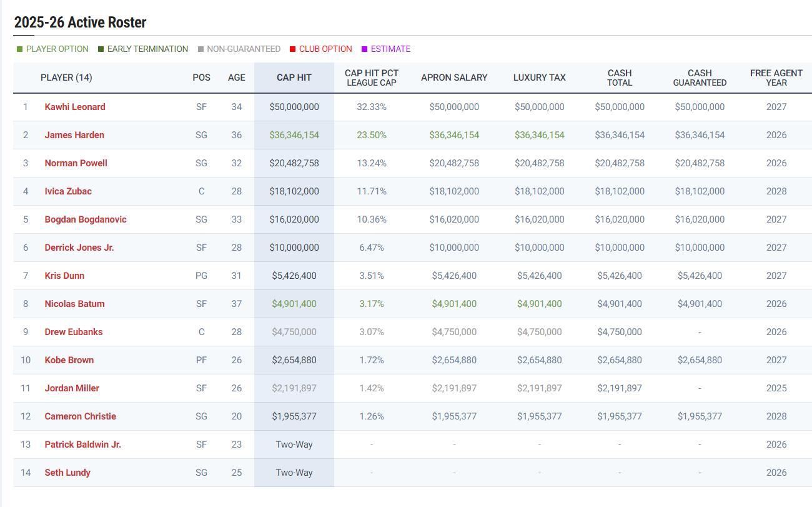The height and width of the screenshot is (507, 812).
Task: Open Bogdan Bogdanovic's profile link
Action: pyautogui.click(x=86, y=219)
